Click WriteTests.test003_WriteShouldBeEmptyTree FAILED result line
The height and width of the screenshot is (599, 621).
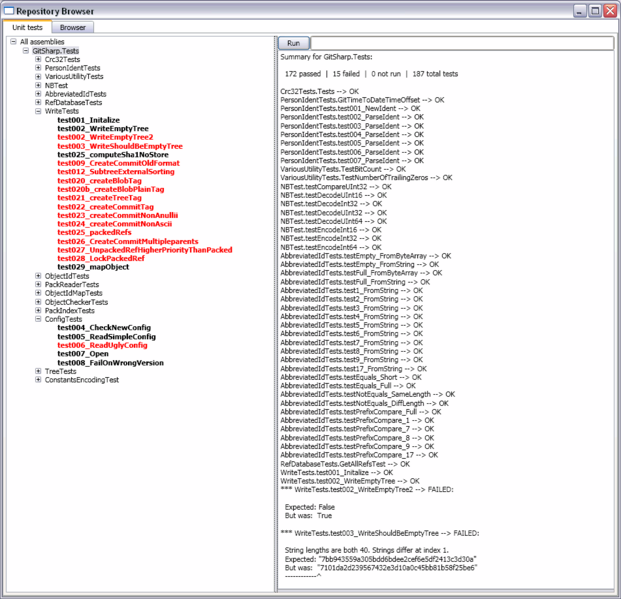379,534
